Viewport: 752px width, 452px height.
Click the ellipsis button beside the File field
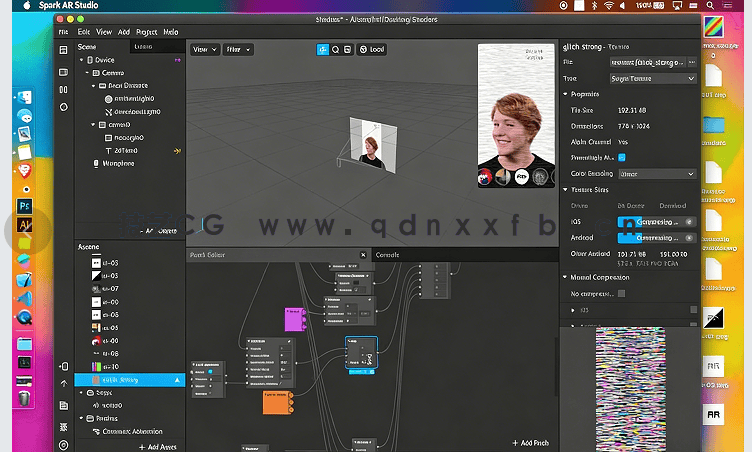pyautogui.click(x=690, y=61)
